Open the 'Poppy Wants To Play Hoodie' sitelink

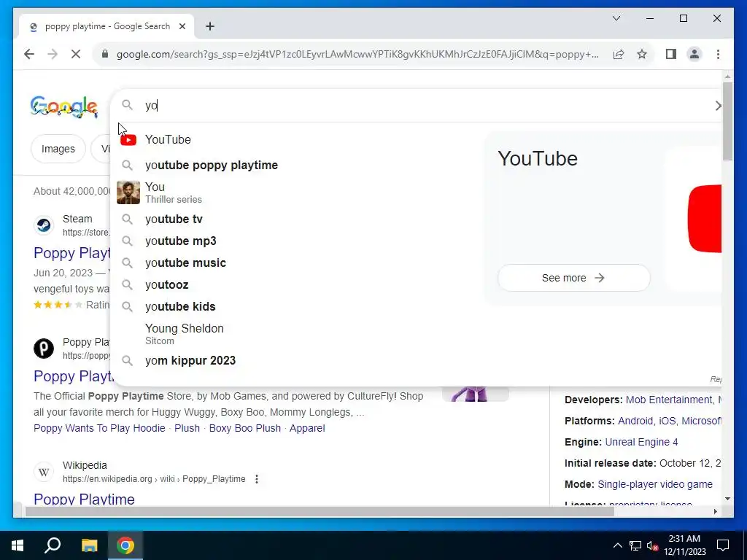(x=99, y=428)
